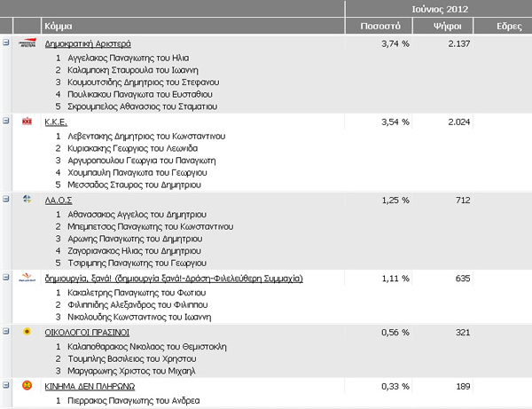
Task: Open the ΛΑ.Ο.Σ party link
Action: tap(59, 201)
